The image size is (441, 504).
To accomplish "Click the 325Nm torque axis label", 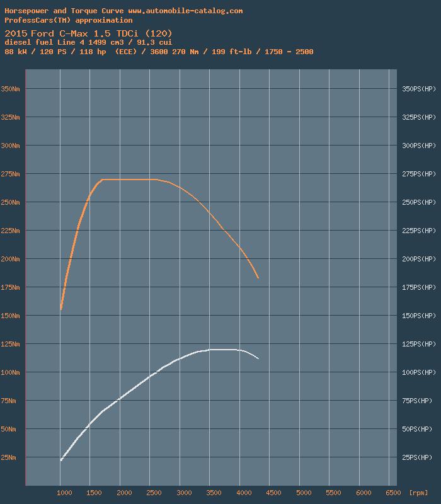I will 10,117.
